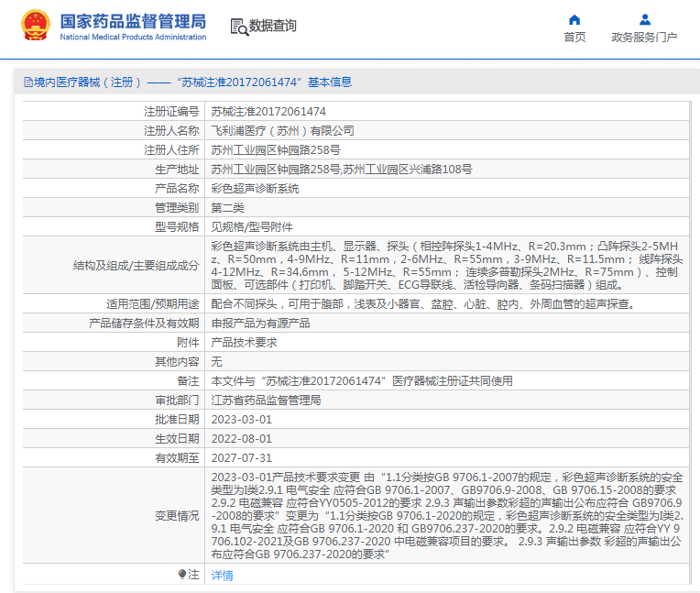Viewport: 700px width, 593px height.
Task: Click the 变更情况 label
Action: pos(177,516)
